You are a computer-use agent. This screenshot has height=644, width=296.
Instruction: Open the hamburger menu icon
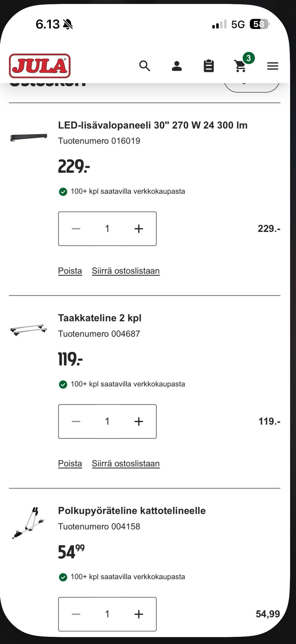273,66
